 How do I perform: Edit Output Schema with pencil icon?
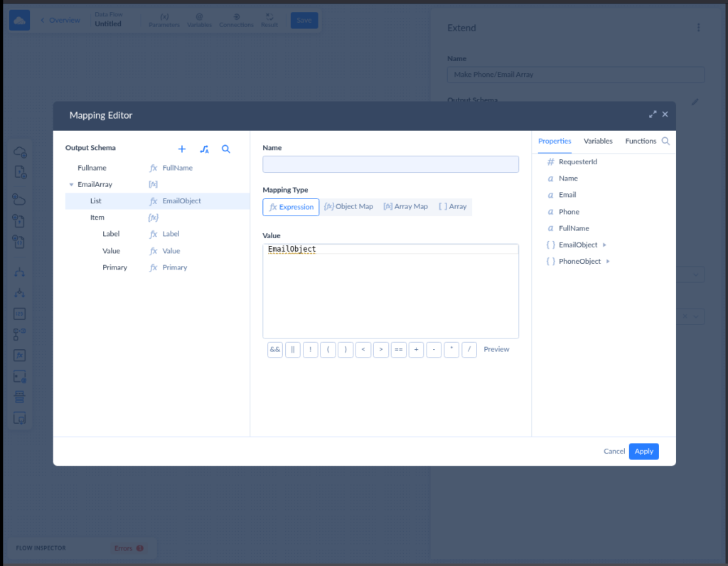click(695, 102)
